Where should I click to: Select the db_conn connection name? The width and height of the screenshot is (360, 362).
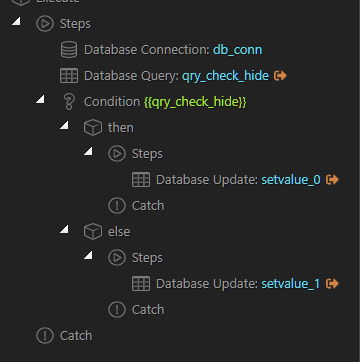click(x=238, y=50)
